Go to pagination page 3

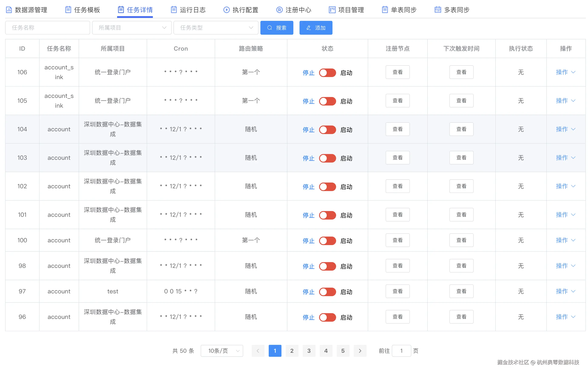[309, 351]
